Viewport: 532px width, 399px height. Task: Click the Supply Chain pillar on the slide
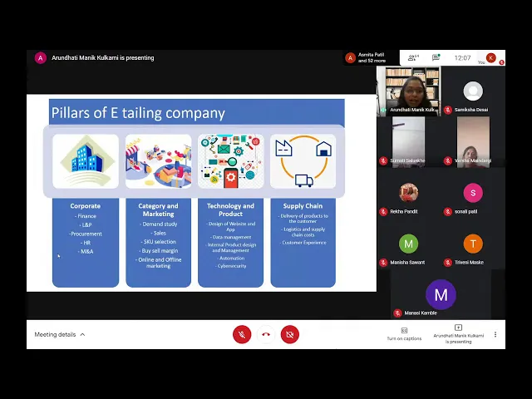pos(303,205)
